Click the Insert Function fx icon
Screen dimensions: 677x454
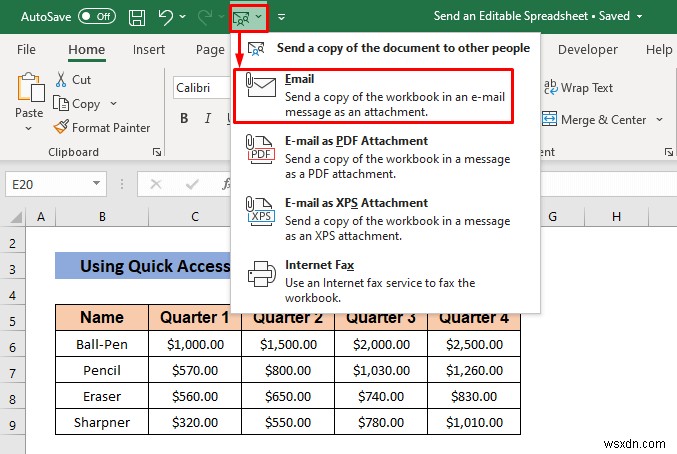pyautogui.click(x=225, y=184)
